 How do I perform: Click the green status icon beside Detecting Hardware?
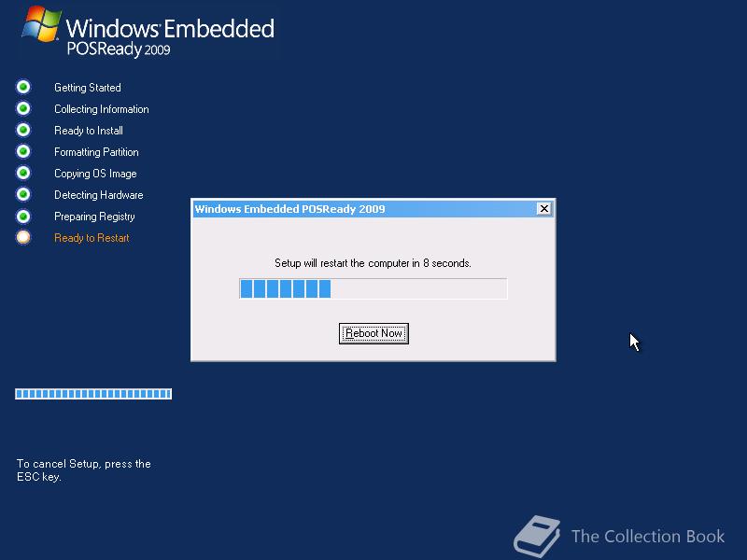coord(22,194)
